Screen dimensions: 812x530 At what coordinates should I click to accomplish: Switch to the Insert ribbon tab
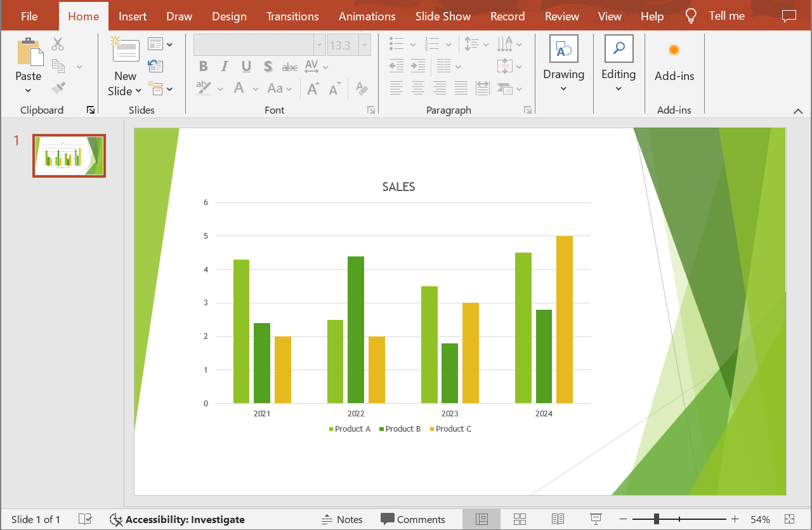click(132, 16)
